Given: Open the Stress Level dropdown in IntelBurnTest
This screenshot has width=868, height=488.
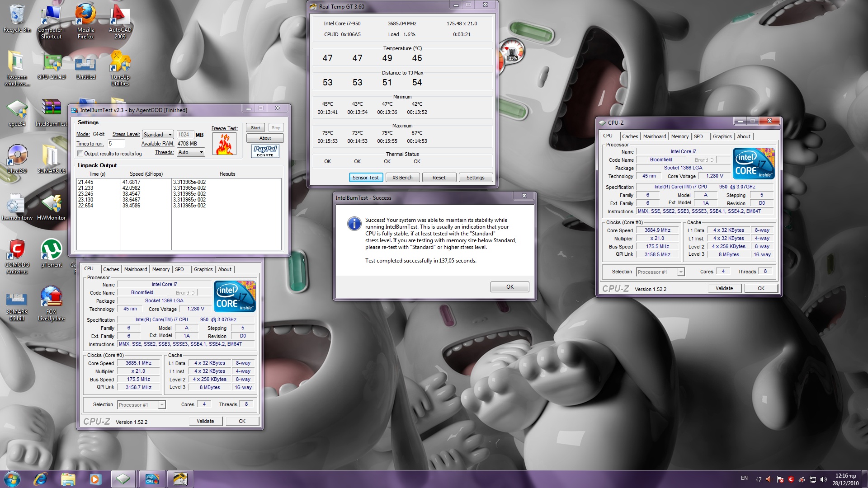Looking at the screenshot, I should (158, 135).
